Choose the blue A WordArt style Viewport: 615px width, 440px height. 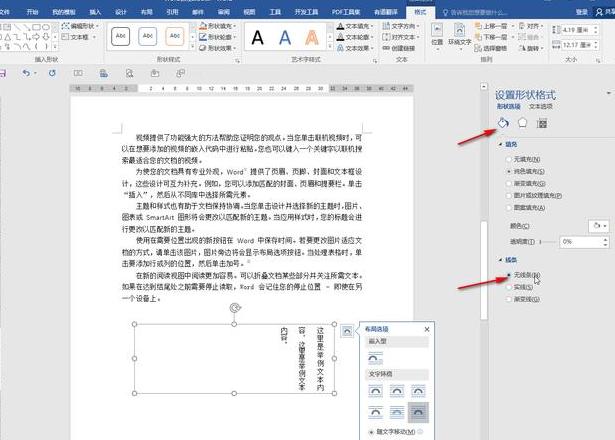click(x=285, y=38)
